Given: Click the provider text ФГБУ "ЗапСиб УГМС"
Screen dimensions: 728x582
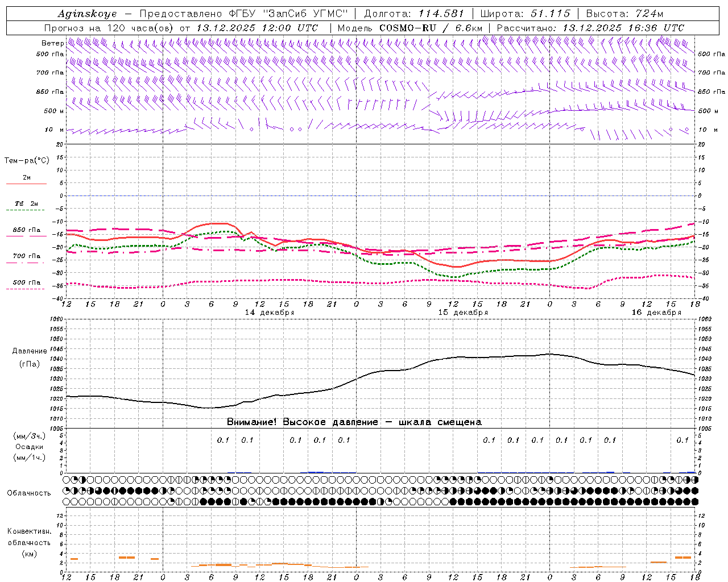Looking at the screenshot, I should (289, 14).
